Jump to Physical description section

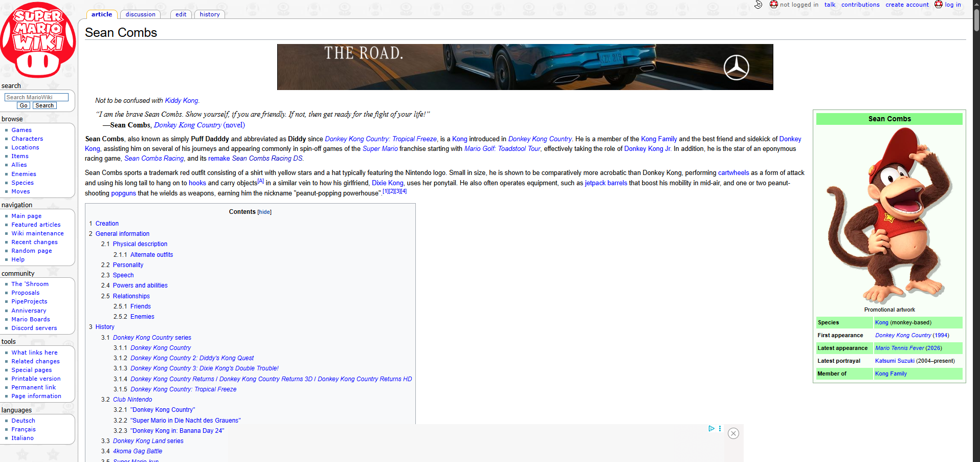[140, 244]
